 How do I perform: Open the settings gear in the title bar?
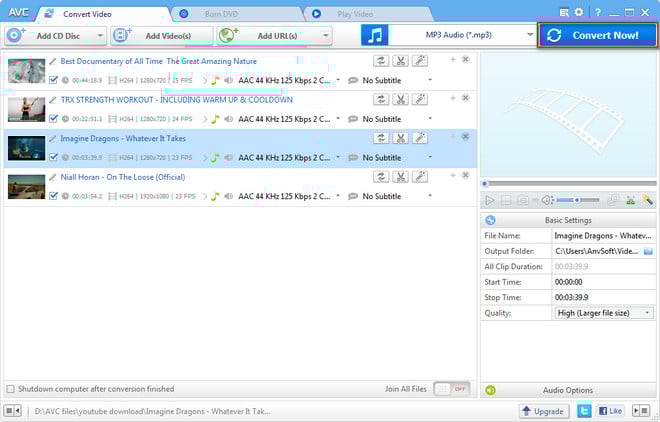click(x=579, y=12)
